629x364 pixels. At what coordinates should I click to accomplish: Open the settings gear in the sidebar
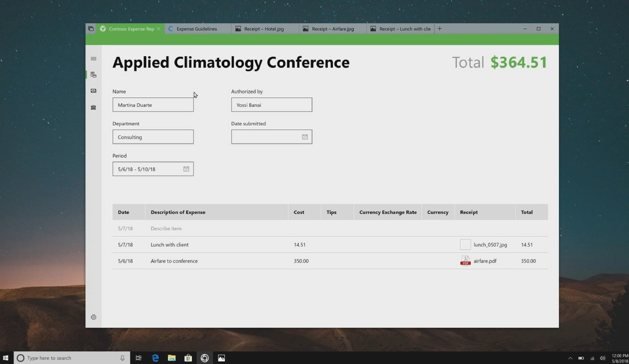pyautogui.click(x=93, y=317)
